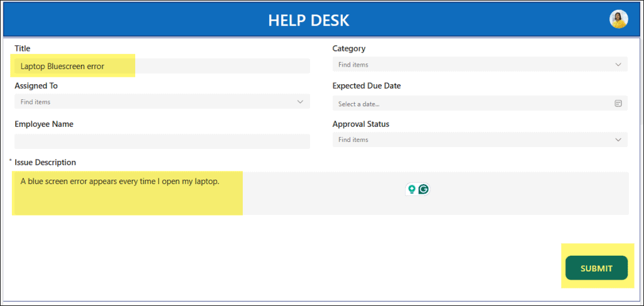This screenshot has width=644, height=306.
Task: Focus the Employee Name text box
Action: pyautogui.click(x=162, y=141)
